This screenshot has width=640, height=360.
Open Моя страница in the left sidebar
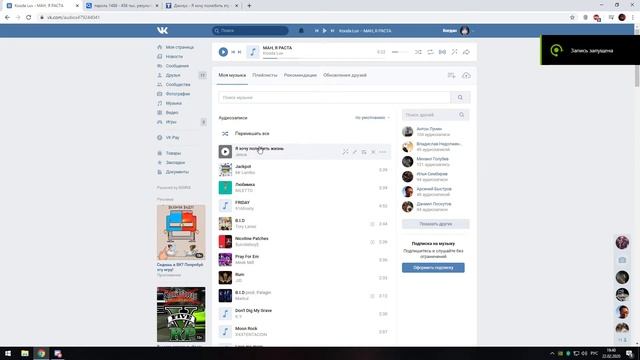tap(180, 47)
